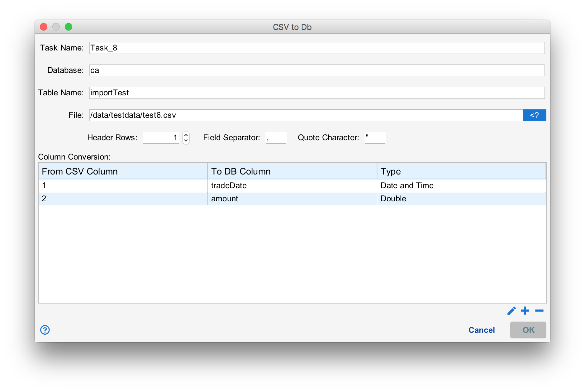Click the green zoom traffic light button
This screenshot has width=585, height=392.
(69, 27)
